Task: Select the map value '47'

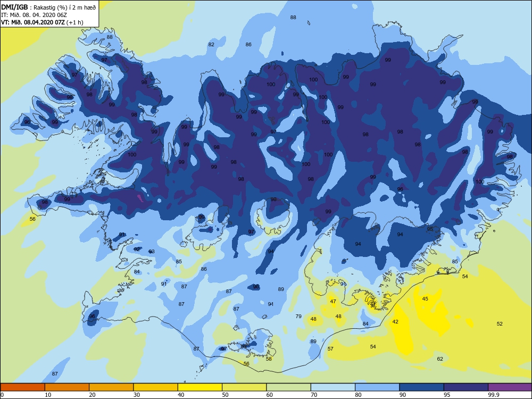Action: click(x=333, y=301)
